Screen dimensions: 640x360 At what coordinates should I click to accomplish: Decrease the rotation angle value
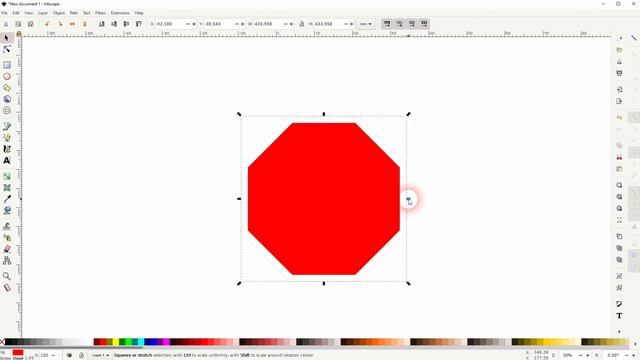click(x=627, y=356)
